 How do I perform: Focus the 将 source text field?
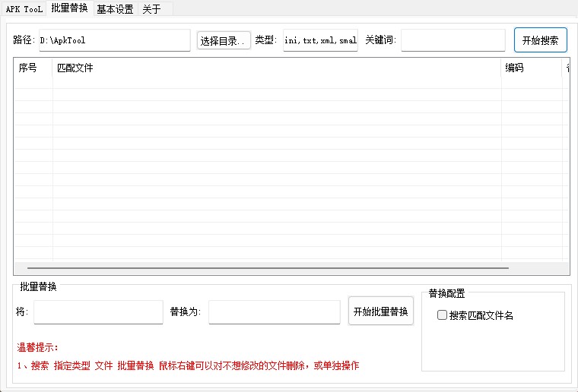click(98, 312)
